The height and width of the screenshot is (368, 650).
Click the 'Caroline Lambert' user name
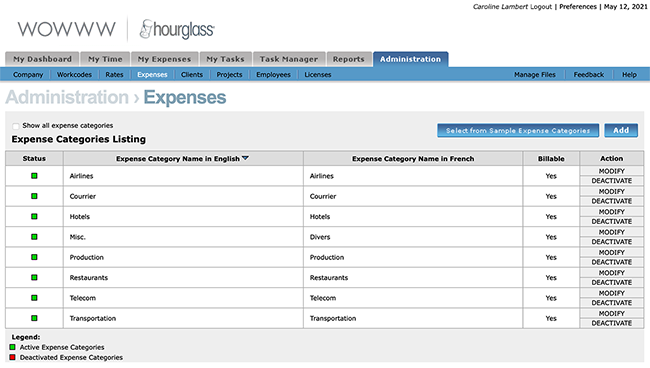(501, 7)
